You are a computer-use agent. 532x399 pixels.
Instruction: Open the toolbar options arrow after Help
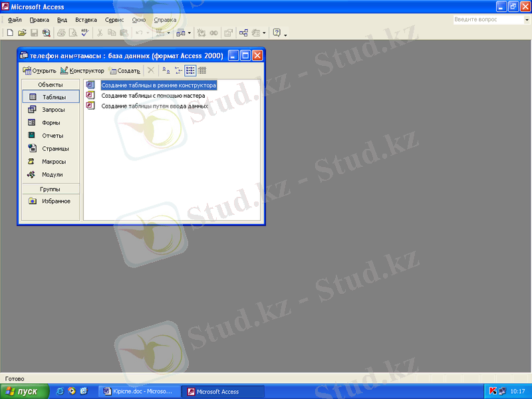click(285, 35)
